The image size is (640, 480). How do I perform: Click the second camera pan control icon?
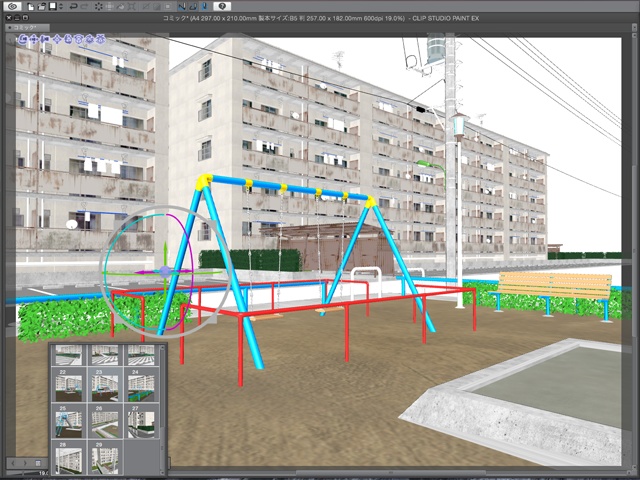tap(33, 39)
